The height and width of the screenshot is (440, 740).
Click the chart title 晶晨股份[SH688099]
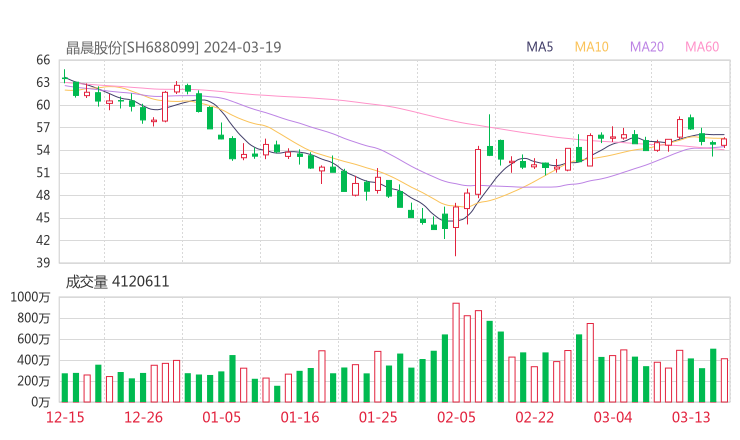coord(133,48)
